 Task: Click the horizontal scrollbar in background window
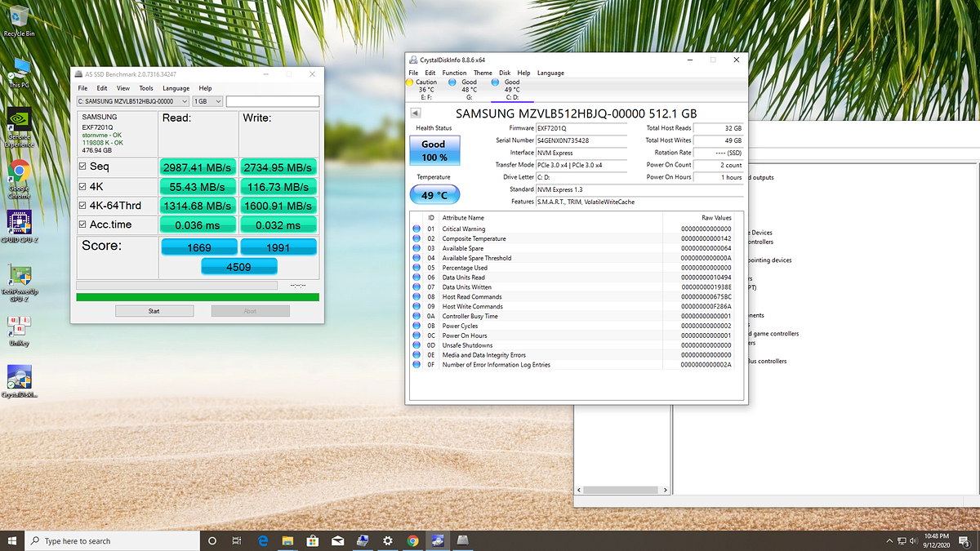click(622, 489)
